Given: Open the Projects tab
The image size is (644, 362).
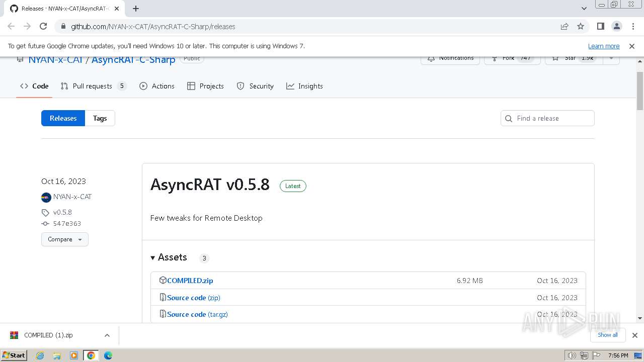Looking at the screenshot, I should click(x=205, y=86).
